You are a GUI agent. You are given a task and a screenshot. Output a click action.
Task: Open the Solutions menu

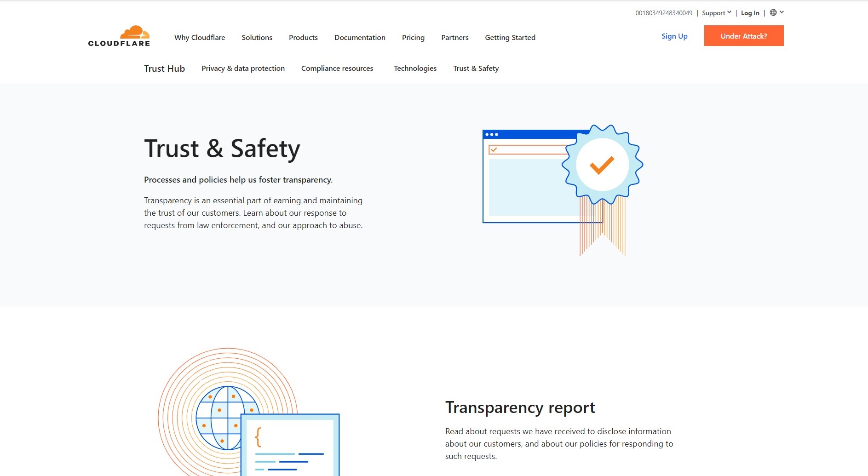[x=257, y=37]
